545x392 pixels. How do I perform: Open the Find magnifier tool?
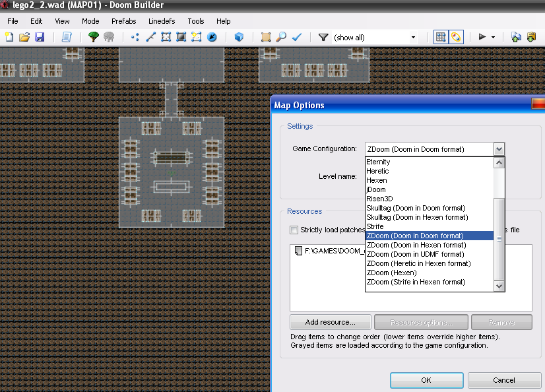click(281, 37)
